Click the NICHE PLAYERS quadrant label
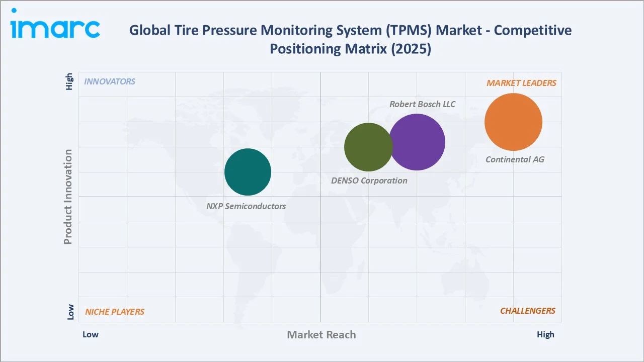Screen dimensions: 644x362 [115, 312]
